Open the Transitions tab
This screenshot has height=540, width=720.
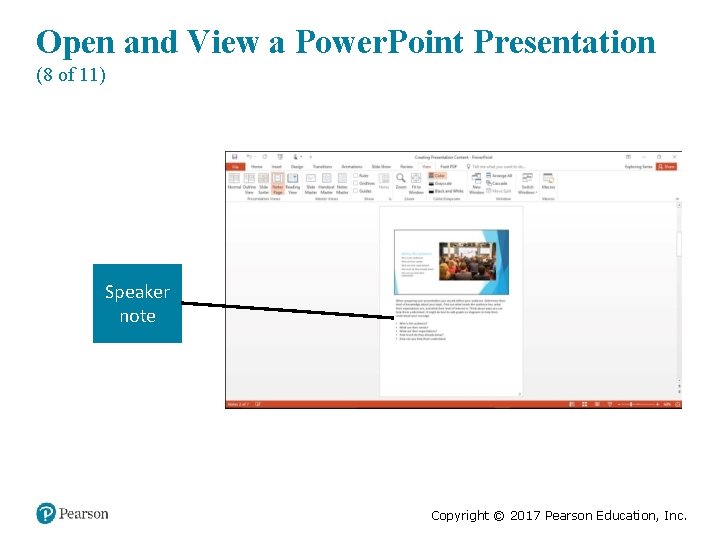322,167
